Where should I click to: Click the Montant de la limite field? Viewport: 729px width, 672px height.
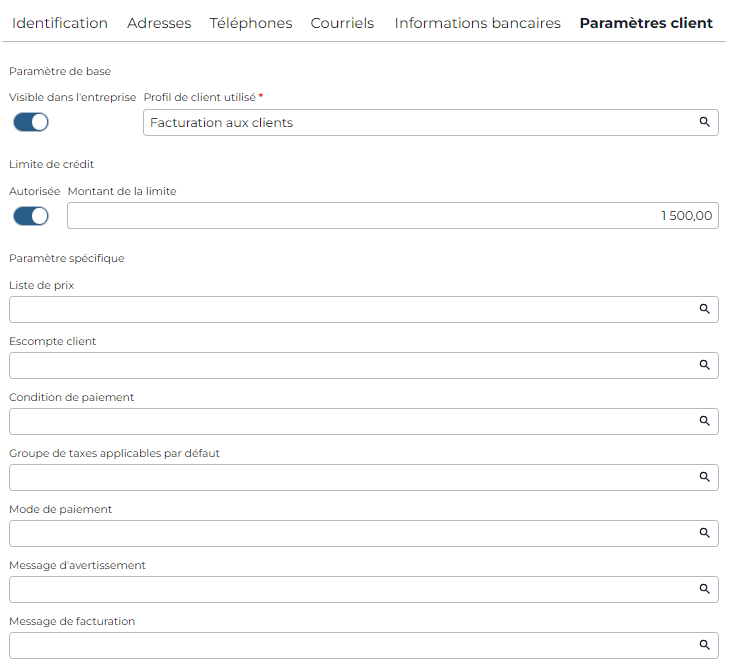pos(393,215)
